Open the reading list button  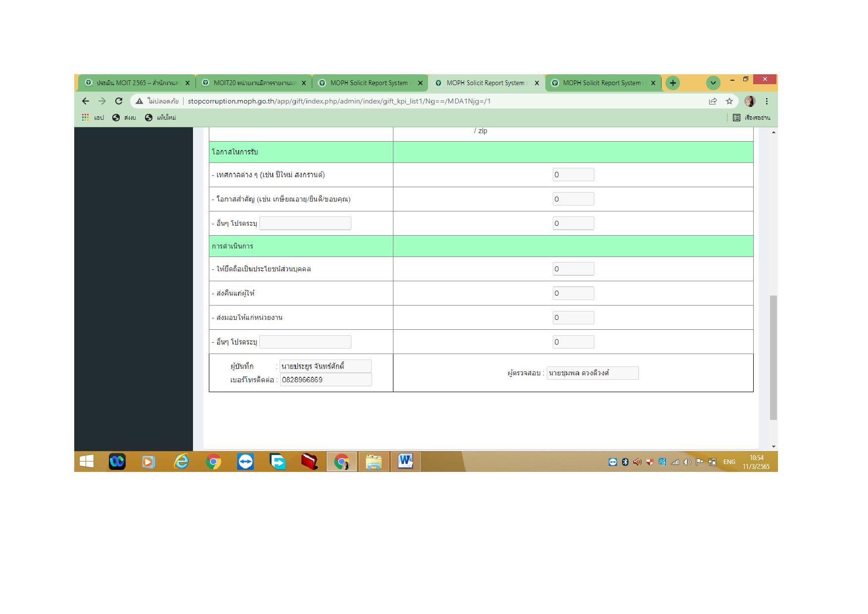click(x=751, y=117)
